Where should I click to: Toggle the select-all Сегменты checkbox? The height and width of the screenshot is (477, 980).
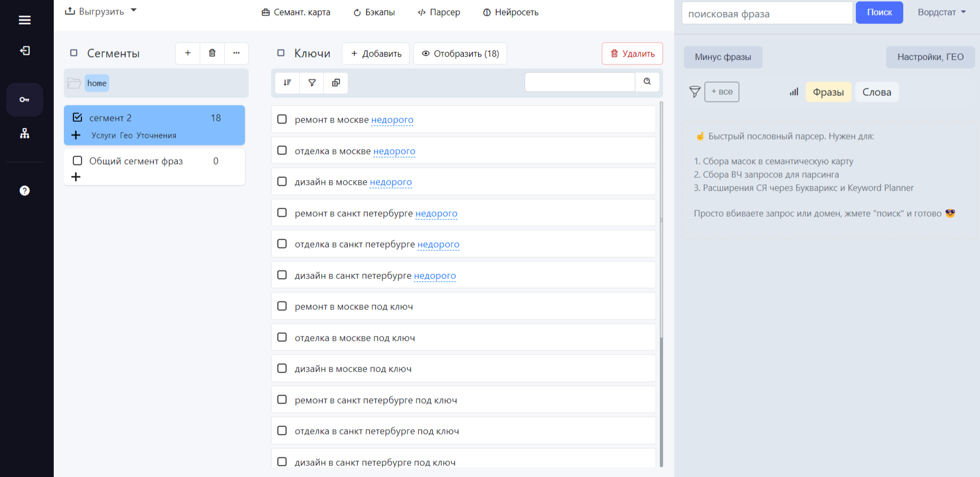click(74, 53)
